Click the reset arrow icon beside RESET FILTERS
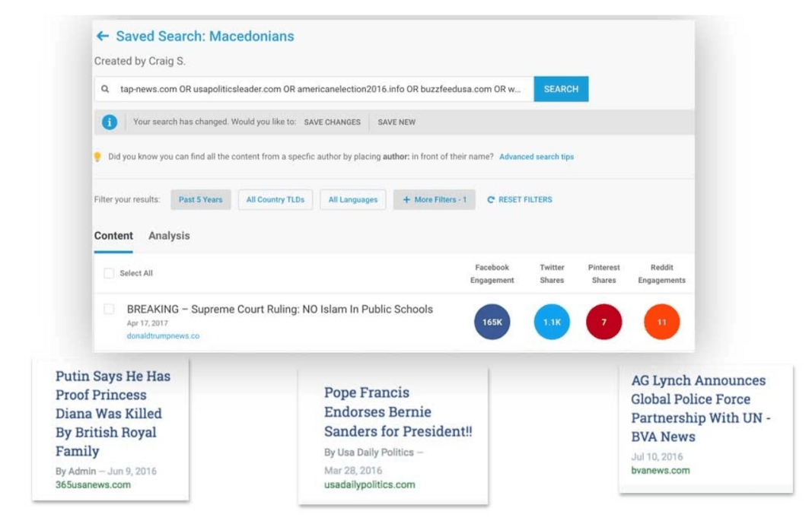 491,200
